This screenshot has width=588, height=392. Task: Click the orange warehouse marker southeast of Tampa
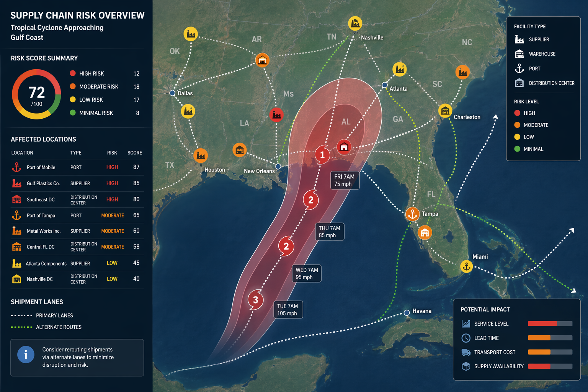click(425, 232)
